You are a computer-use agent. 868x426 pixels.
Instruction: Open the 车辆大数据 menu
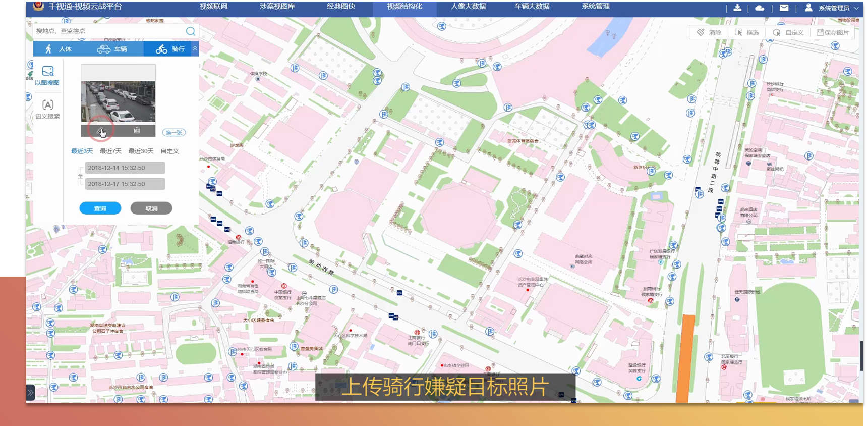click(532, 7)
